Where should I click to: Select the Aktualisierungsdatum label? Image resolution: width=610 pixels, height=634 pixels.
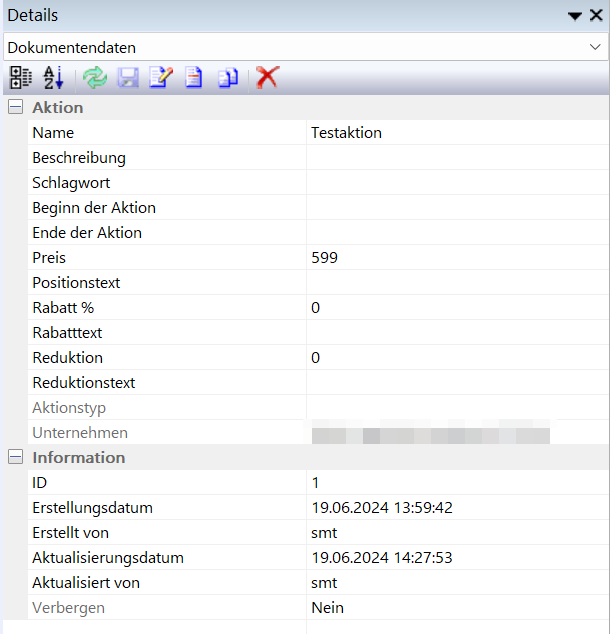108,558
